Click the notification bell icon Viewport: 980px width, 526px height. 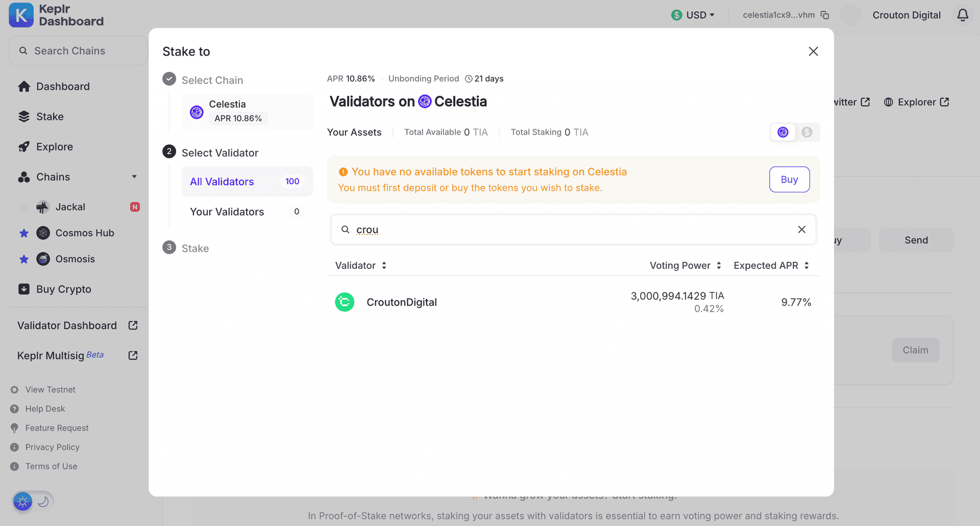962,15
